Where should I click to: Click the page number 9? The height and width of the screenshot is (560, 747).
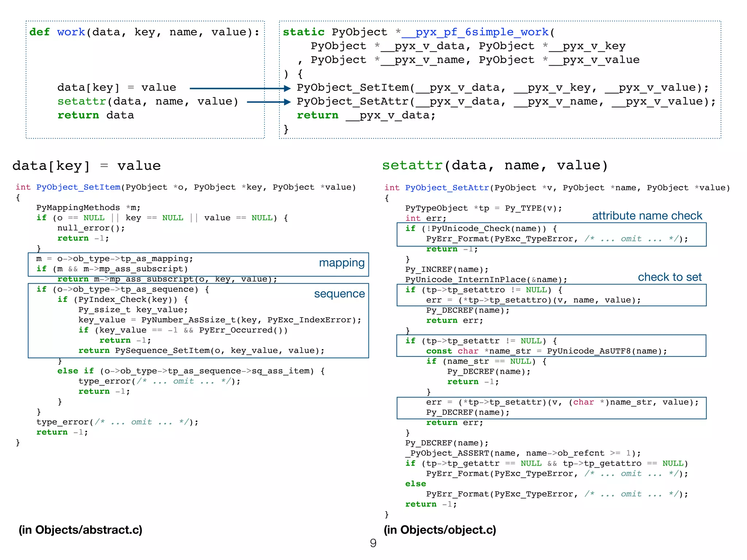click(373, 543)
